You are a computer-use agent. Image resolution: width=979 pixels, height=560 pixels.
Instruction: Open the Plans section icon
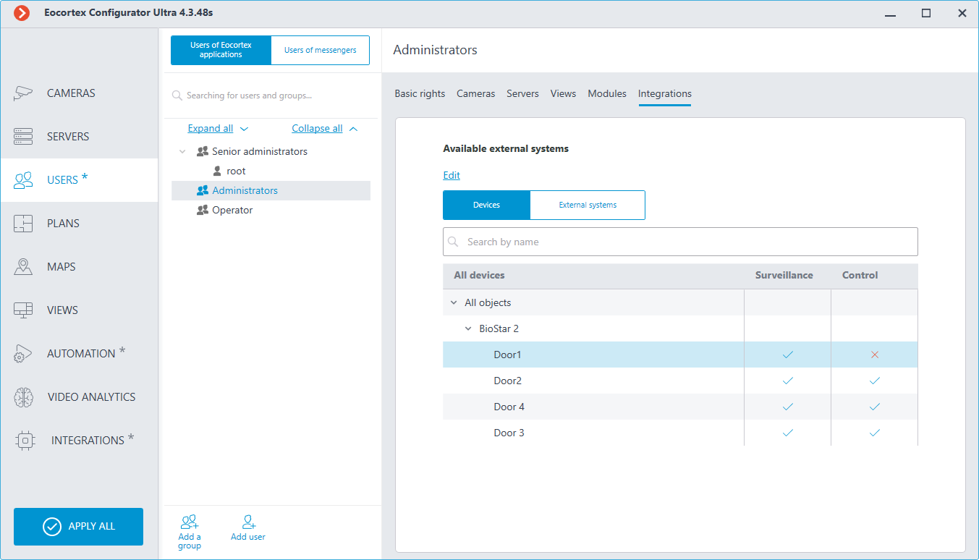point(24,224)
